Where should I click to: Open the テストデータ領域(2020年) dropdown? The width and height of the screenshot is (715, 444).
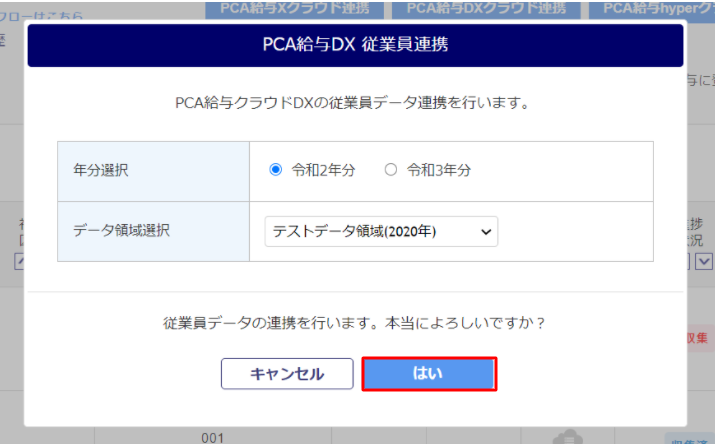[x=381, y=232]
